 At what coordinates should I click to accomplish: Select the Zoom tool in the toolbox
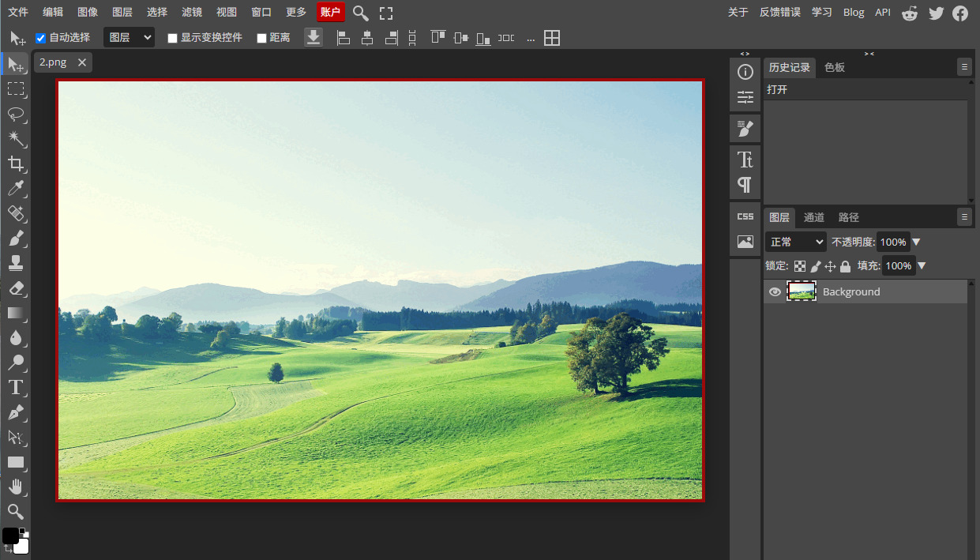(16, 511)
